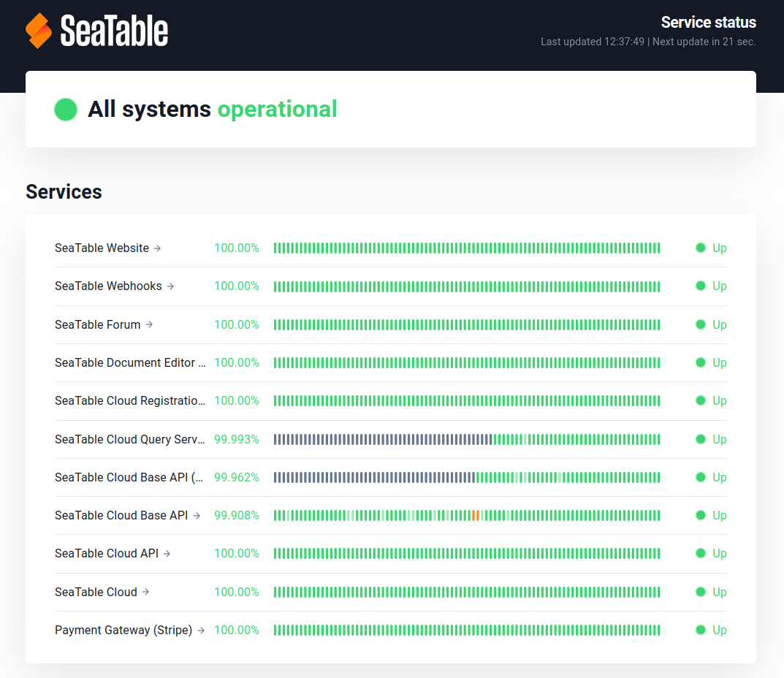Click the 99.993% uptime value
The height and width of the screenshot is (678, 784).
pyautogui.click(x=237, y=439)
